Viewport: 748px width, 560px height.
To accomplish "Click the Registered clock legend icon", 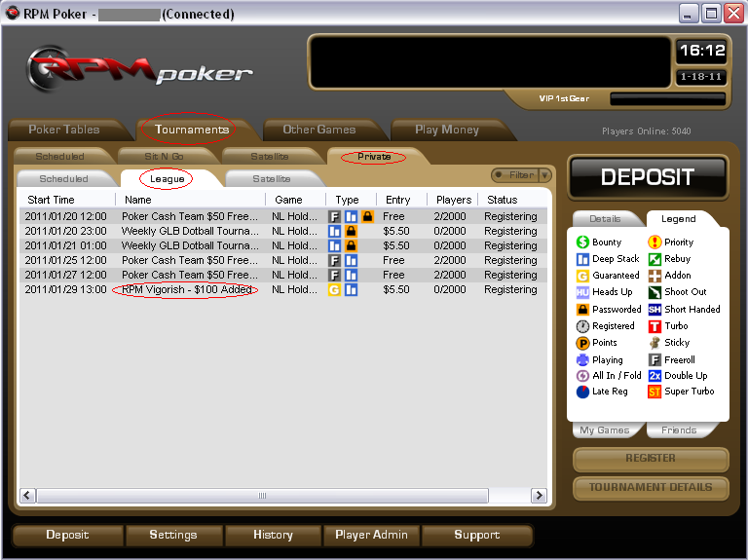I will point(582,326).
